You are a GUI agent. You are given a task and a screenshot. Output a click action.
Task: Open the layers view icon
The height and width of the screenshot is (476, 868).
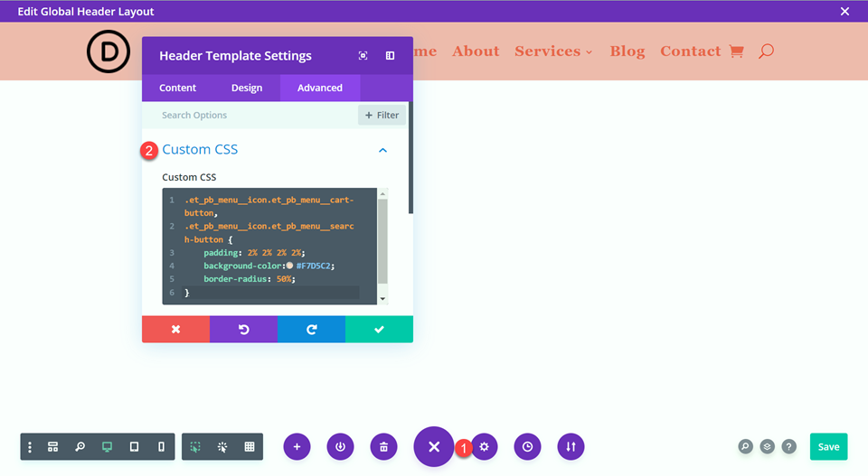[768, 447]
